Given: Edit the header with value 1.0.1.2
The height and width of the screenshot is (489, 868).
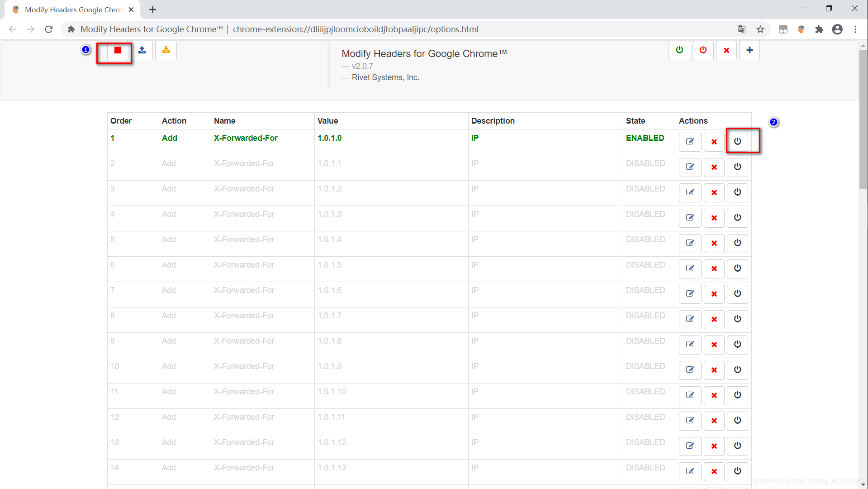Looking at the screenshot, I should click(690, 192).
